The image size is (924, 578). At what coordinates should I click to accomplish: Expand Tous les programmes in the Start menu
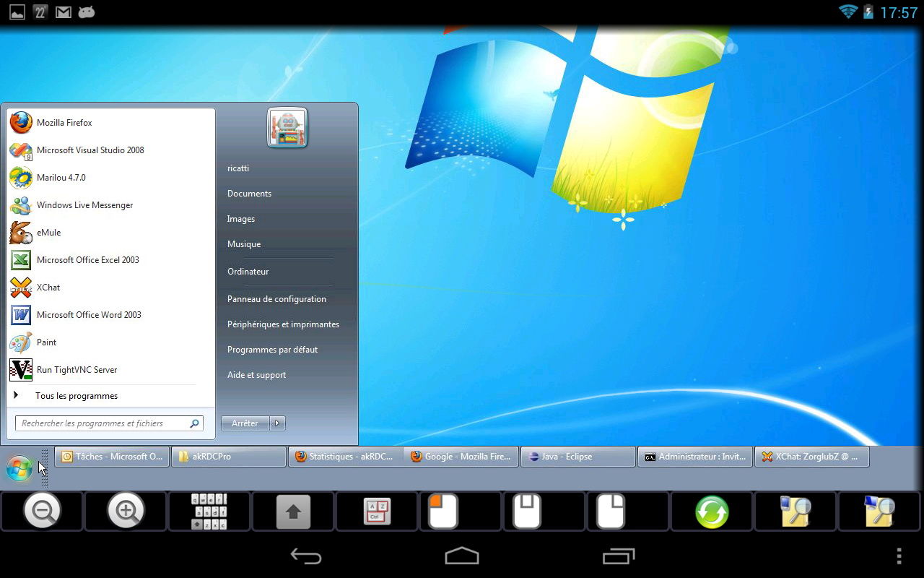[x=76, y=395]
